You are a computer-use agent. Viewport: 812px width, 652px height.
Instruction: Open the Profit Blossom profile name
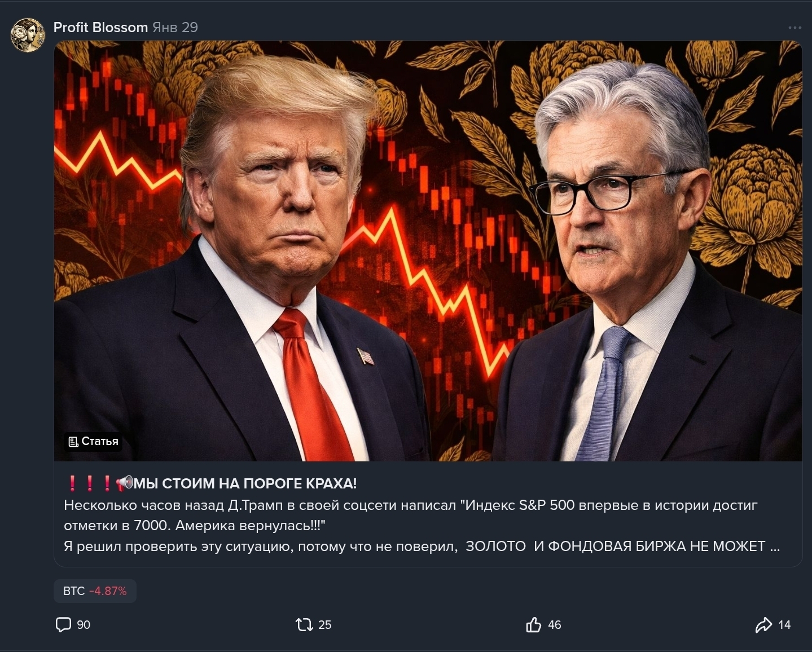pos(100,27)
